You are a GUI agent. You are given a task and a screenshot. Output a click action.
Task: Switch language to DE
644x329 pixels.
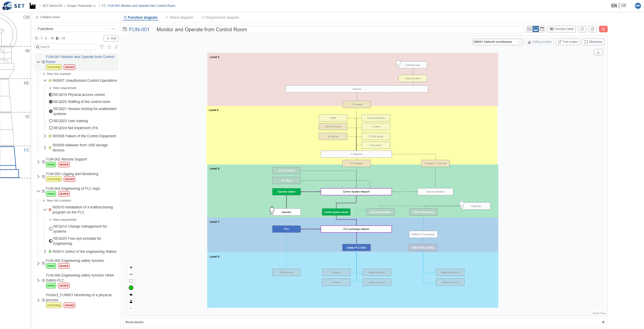click(x=624, y=6)
